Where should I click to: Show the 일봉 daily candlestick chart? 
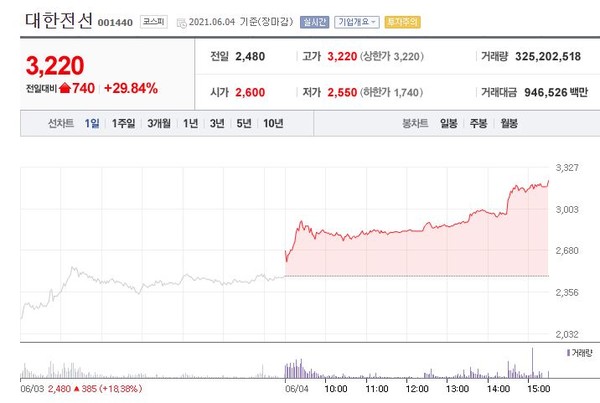point(448,123)
